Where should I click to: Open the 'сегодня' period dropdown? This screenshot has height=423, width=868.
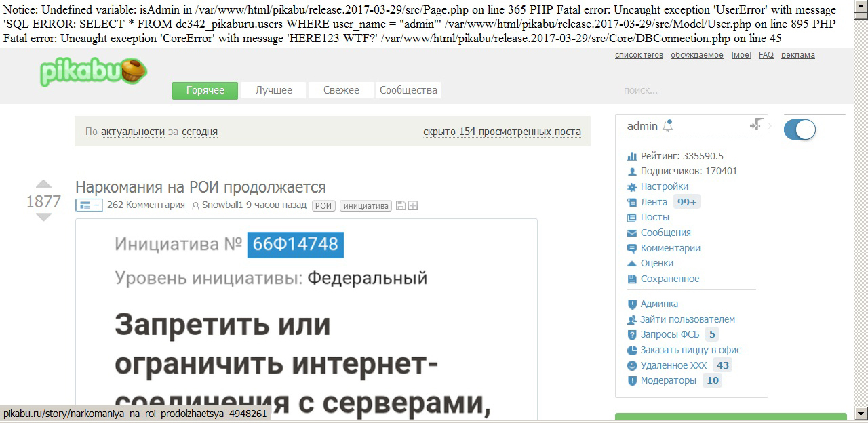pyautogui.click(x=199, y=132)
